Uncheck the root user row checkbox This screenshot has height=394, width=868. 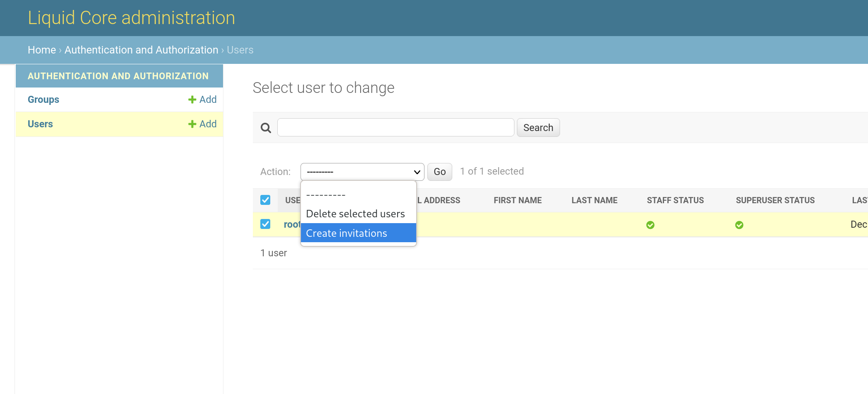pyautogui.click(x=265, y=224)
